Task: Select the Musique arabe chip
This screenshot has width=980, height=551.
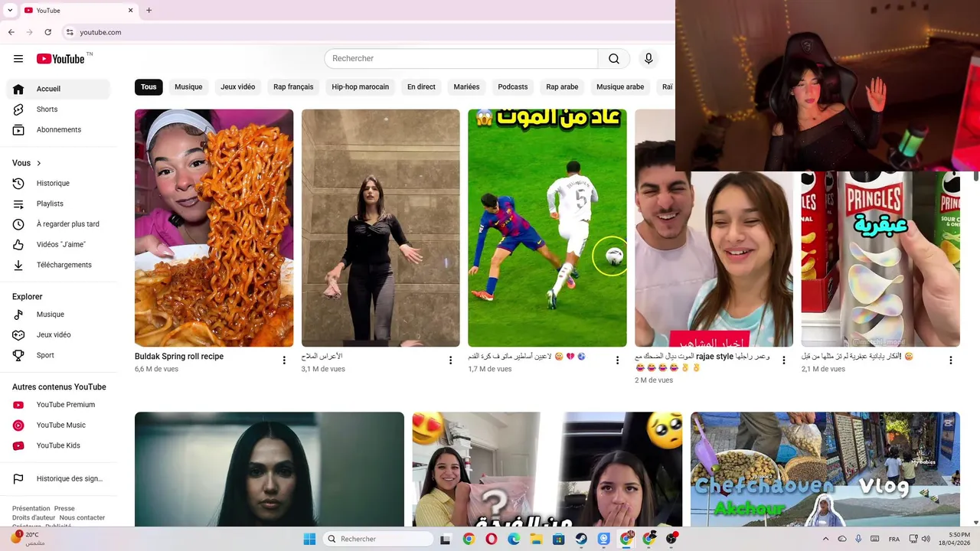Action: tap(620, 87)
